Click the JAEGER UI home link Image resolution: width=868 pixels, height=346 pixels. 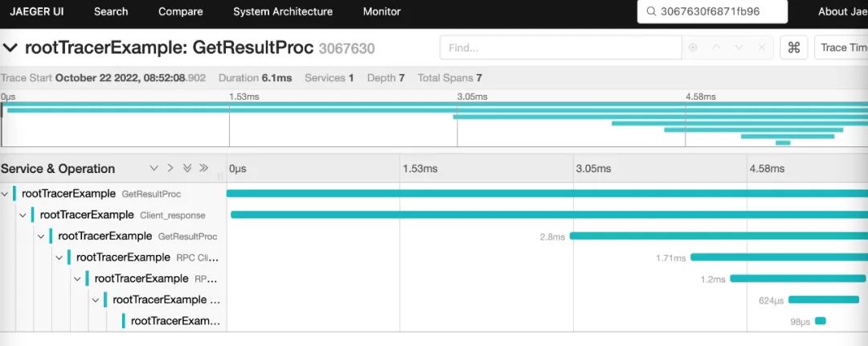(x=36, y=11)
